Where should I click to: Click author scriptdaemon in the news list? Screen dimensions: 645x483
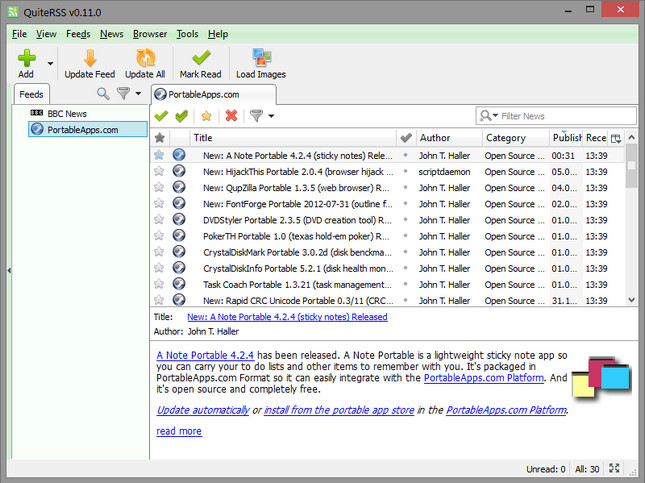[x=444, y=172]
